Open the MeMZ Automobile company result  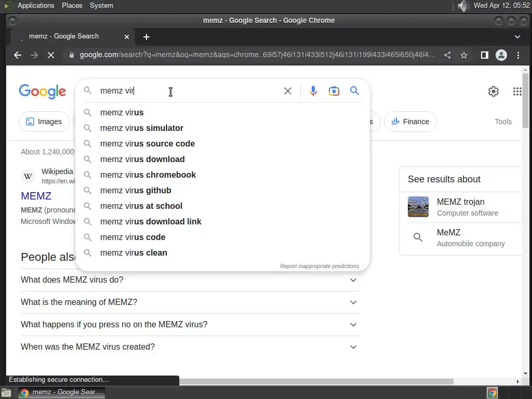click(464, 238)
